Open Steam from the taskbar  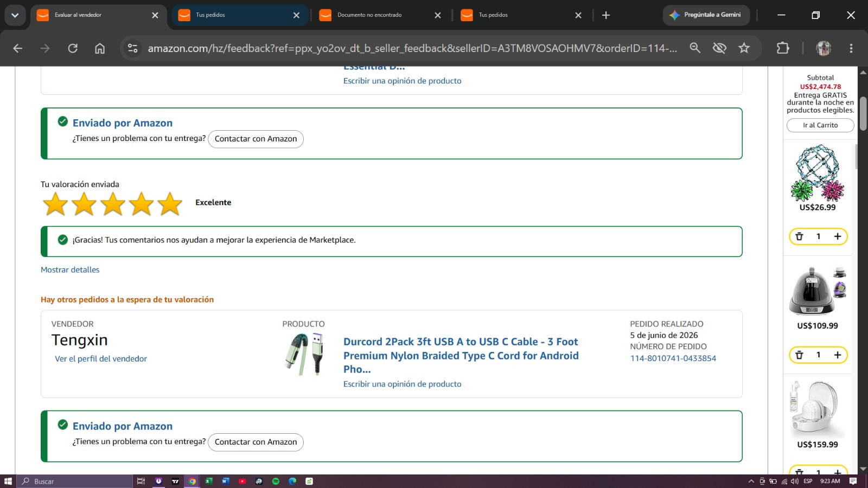tap(259, 481)
